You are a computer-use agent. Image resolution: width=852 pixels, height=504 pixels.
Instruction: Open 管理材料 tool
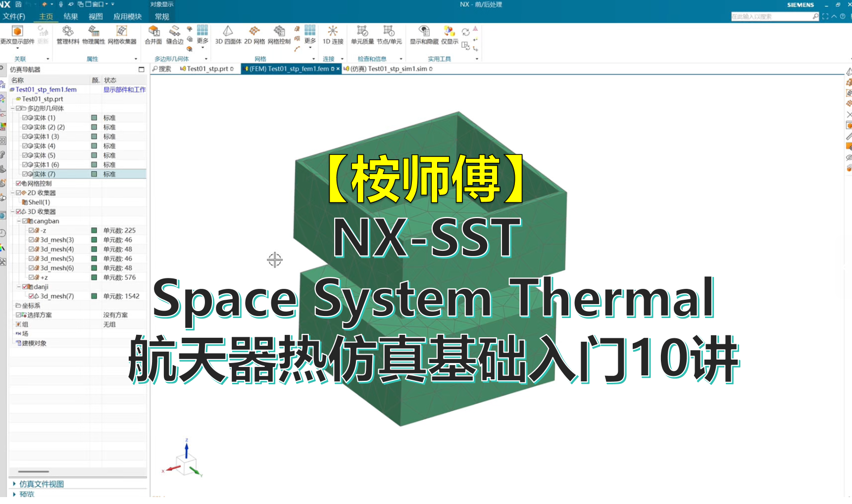[x=68, y=34]
